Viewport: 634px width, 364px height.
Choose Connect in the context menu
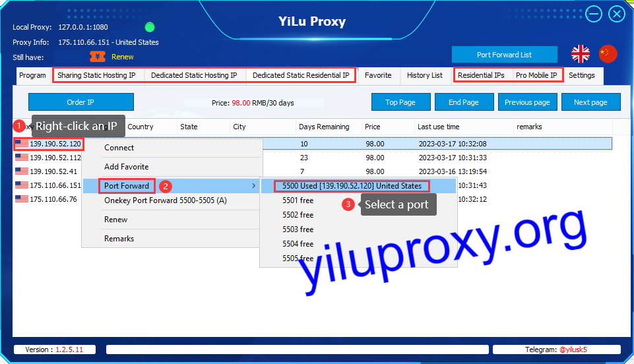pos(172,148)
